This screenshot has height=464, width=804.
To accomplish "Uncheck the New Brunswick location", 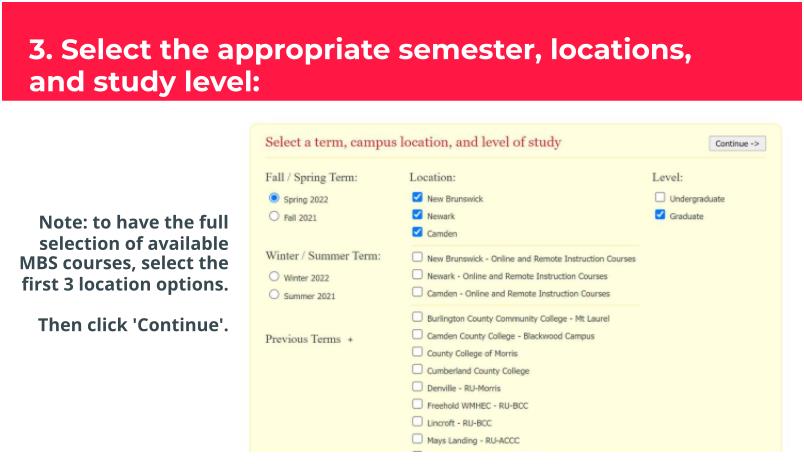I will (417, 198).
